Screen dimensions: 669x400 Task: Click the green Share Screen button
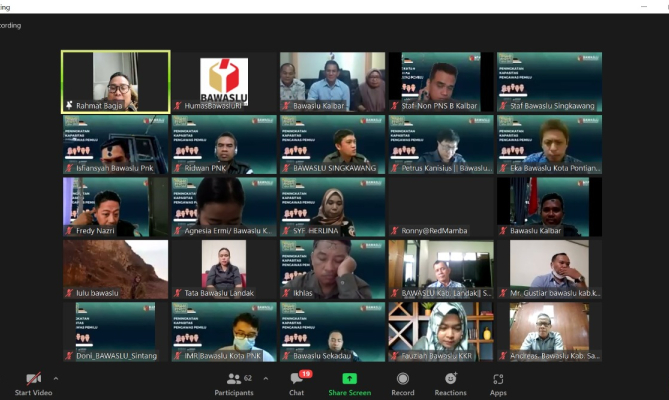point(349,383)
